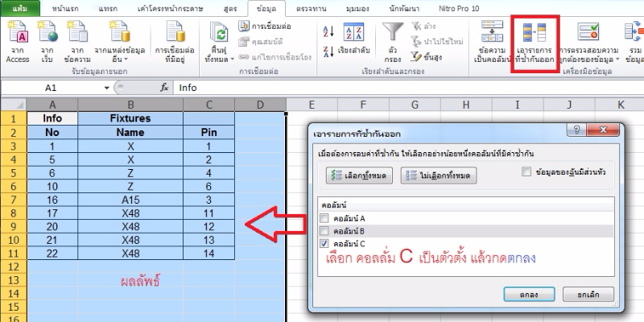Select row 7 header
644x322 pixels.
tap(14, 200)
